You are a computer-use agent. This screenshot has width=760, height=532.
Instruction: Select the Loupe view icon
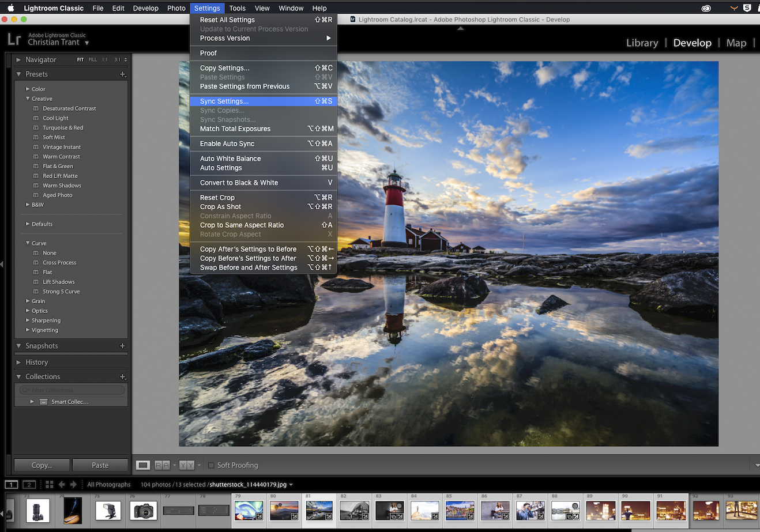[142, 465]
